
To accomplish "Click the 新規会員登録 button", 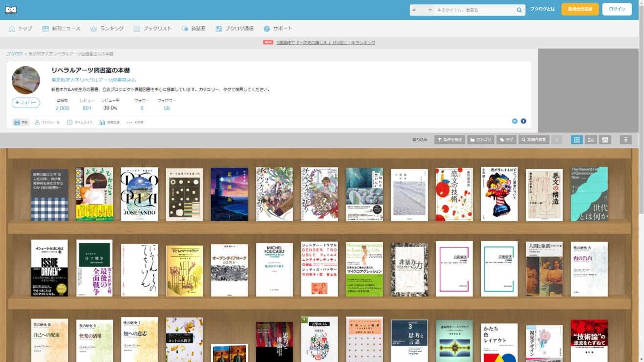I will (580, 9).
